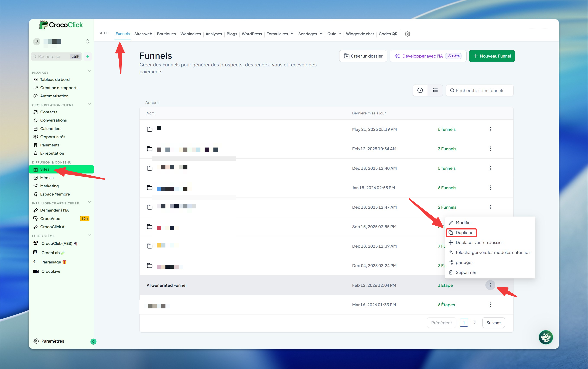Open Conversations in sidebar

point(53,120)
